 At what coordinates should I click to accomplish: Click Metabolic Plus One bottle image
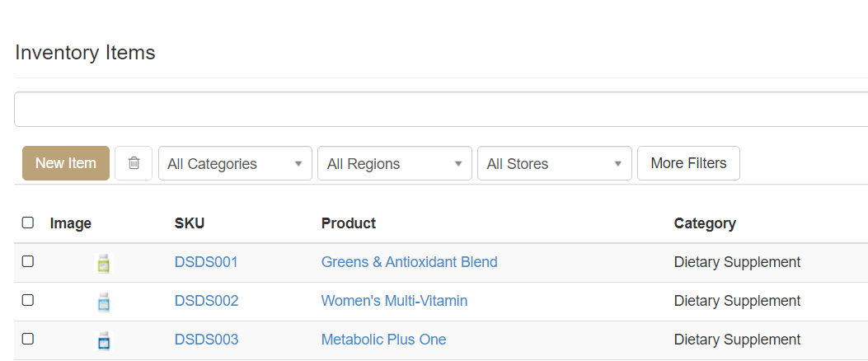pos(104,340)
